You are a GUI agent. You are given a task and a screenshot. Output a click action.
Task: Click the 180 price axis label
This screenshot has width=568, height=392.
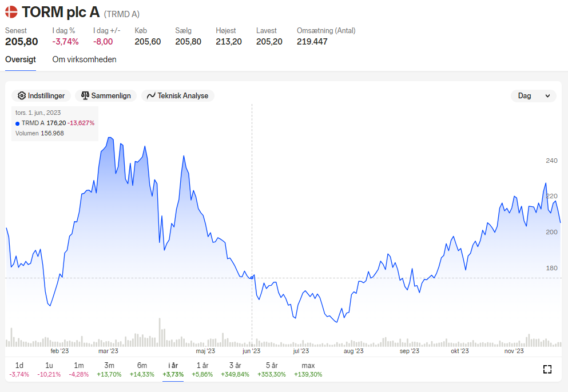coord(552,268)
